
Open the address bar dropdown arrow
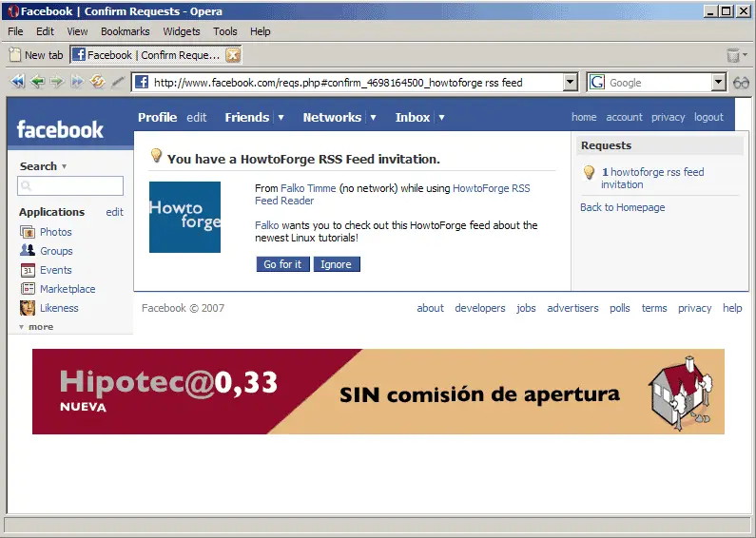click(570, 82)
